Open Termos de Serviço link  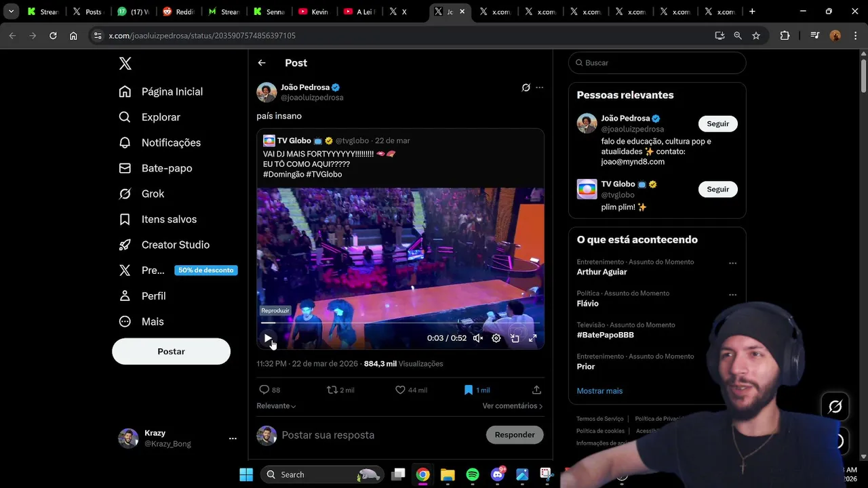click(x=599, y=419)
